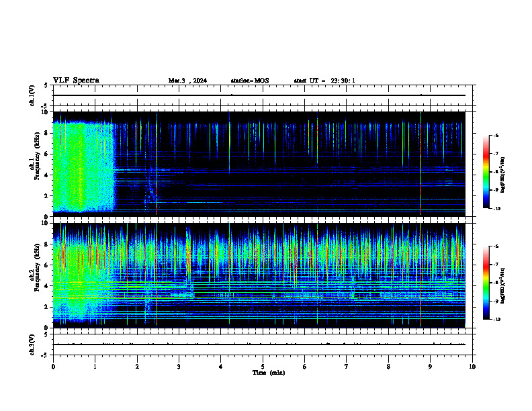This screenshot has height=411, width=532.
Task: Select the "start UT = 23:30: 1" text
Action: coord(324,81)
